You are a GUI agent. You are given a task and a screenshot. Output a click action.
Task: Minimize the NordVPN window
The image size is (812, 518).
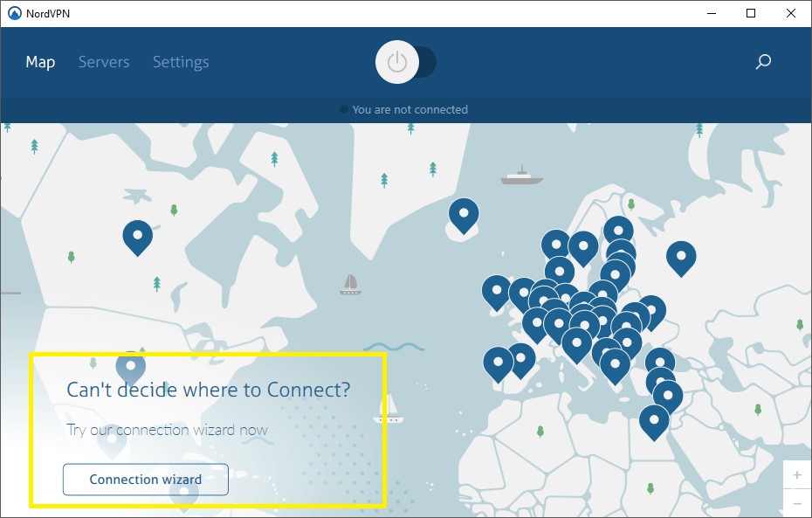[712, 13]
